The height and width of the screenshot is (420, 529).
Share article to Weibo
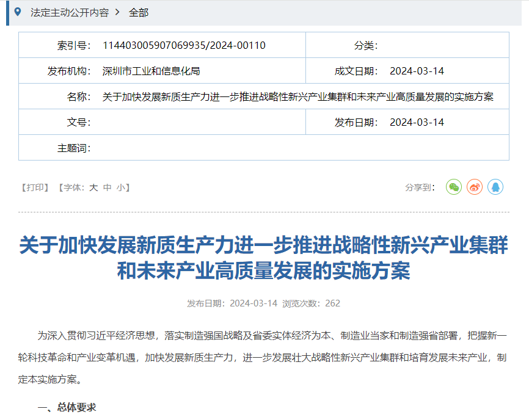pyautogui.click(x=475, y=187)
